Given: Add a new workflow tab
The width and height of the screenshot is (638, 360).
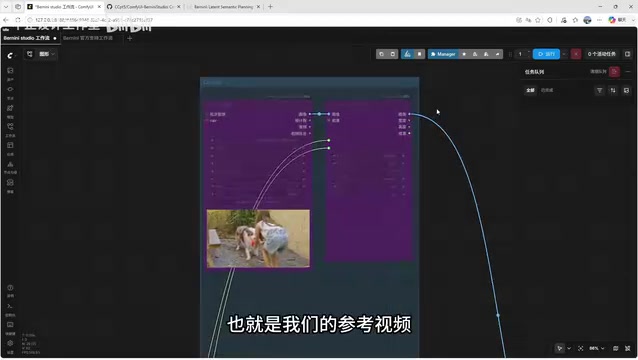Looking at the screenshot, I should pos(130,38).
